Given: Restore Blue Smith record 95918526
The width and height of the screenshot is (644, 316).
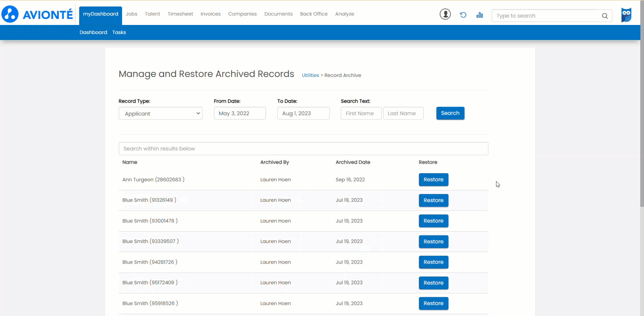Looking at the screenshot, I should point(433,304).
